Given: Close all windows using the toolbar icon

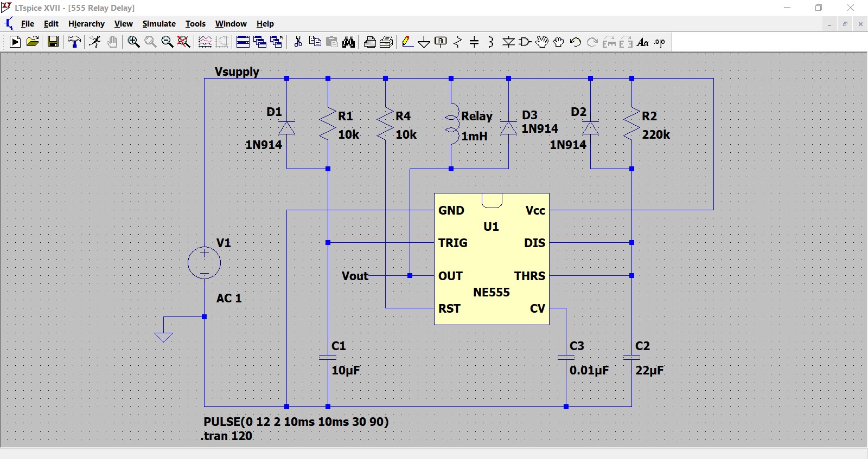Looking at the screenshot, I should (277, 42).
